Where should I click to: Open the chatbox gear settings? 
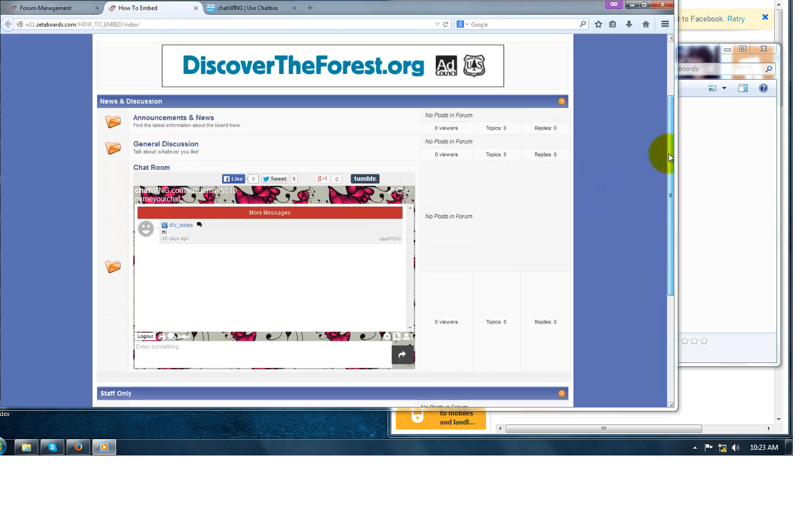click(386, 336)
